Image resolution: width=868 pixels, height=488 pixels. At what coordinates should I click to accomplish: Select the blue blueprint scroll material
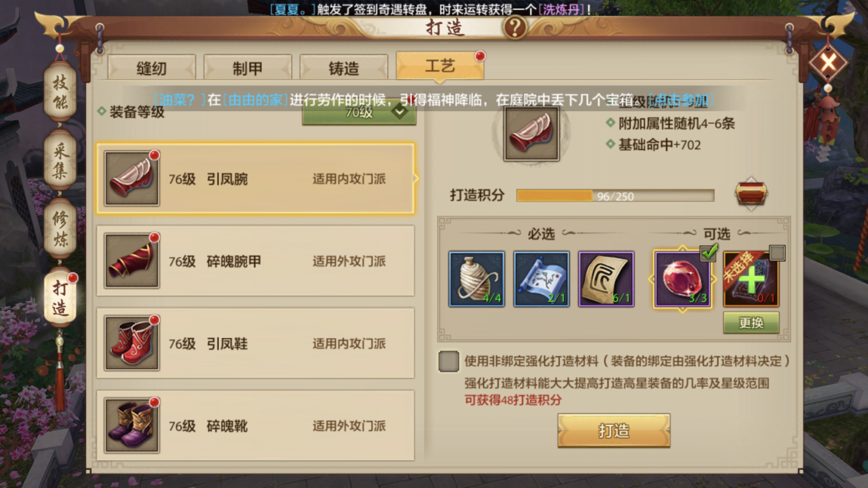click(x=541, y=279)
